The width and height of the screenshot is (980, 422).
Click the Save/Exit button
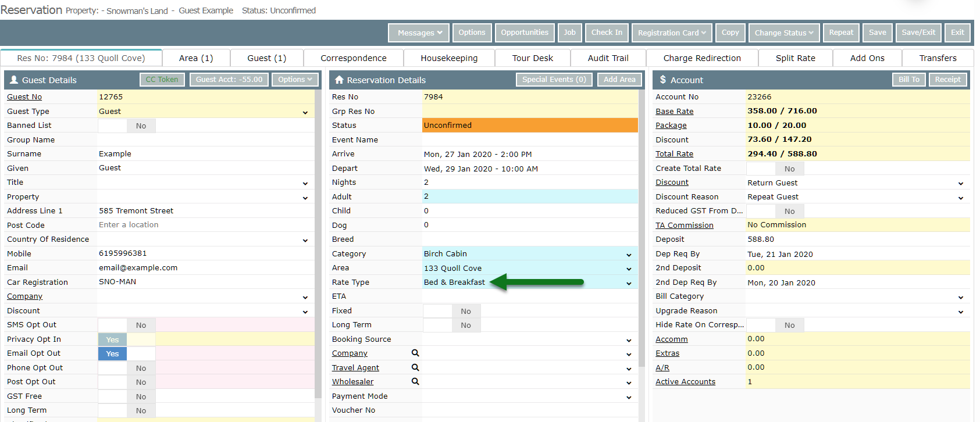click(x=918, y=33)
